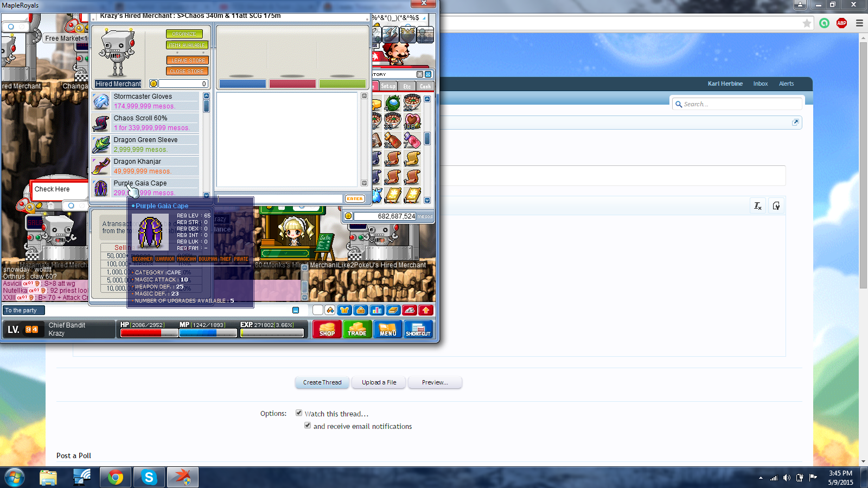Toggle receive email notifications checkbox
868x488 pixels.
(x=308, y=425)
